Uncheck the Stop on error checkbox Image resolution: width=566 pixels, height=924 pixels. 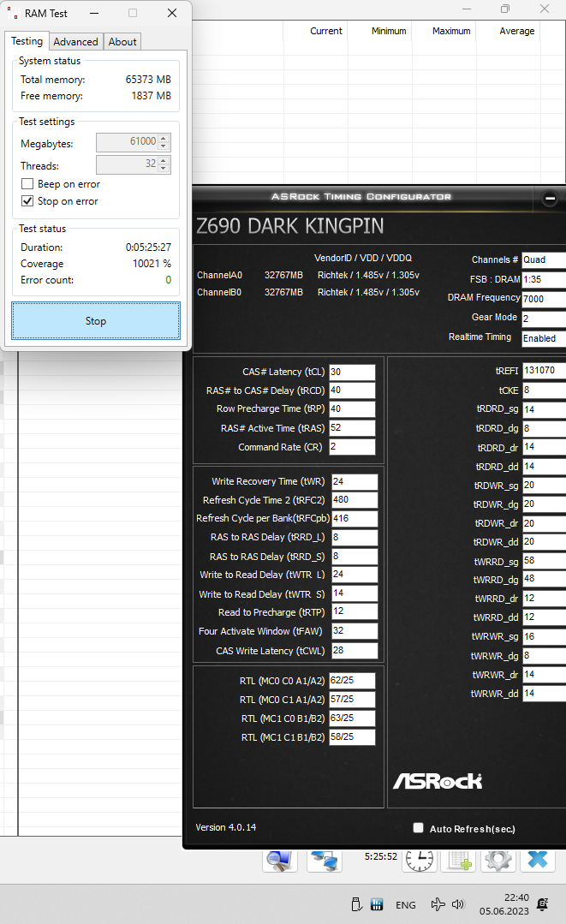click(x=27, y=201)
